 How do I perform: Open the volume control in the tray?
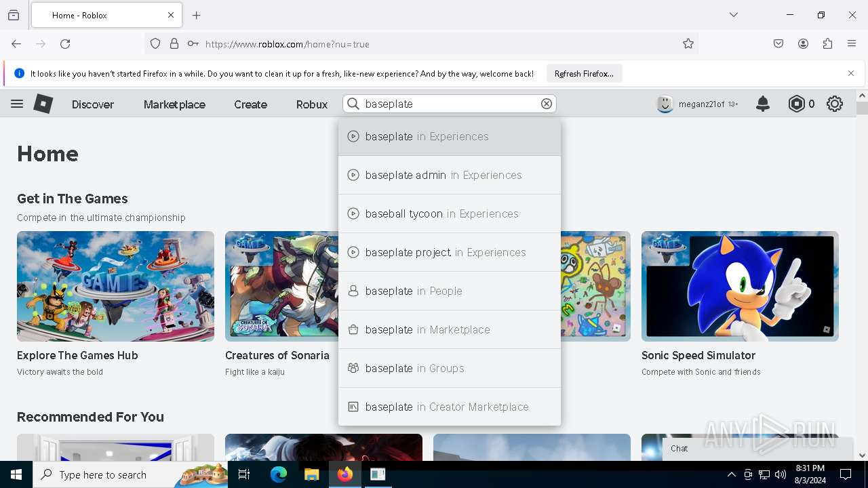pyautogui.click(x=781, y=474)
